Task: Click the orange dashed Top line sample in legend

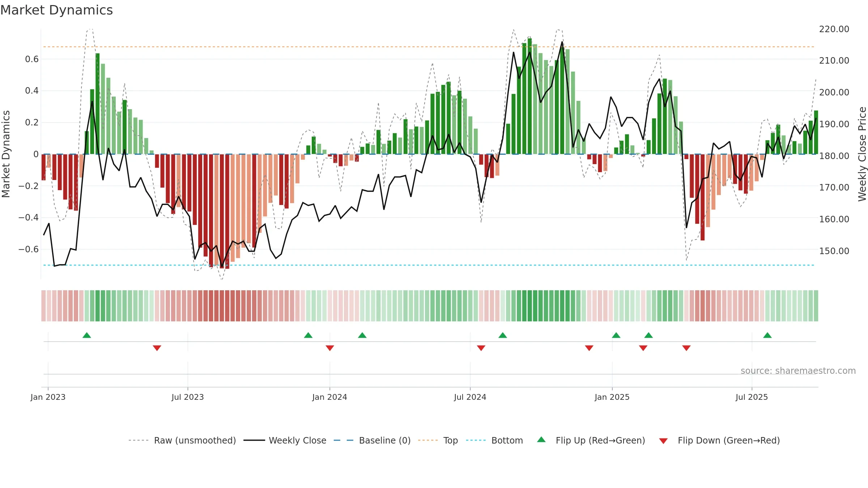Action: [x=428, y=440]
